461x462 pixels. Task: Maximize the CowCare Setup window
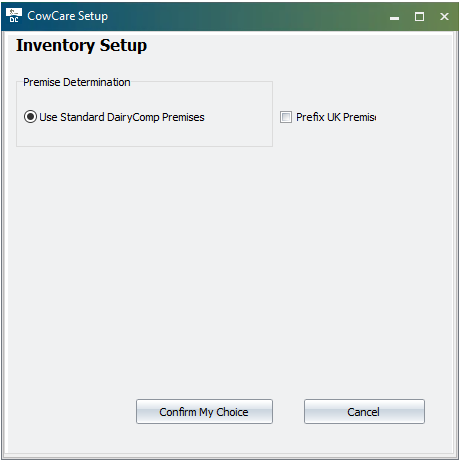tap(419, 17)
